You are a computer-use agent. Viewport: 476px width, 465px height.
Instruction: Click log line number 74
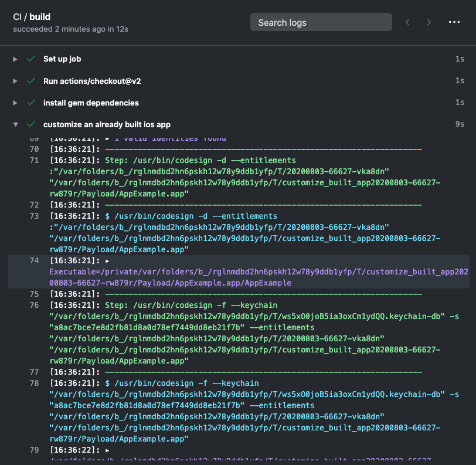click(33, 261)
